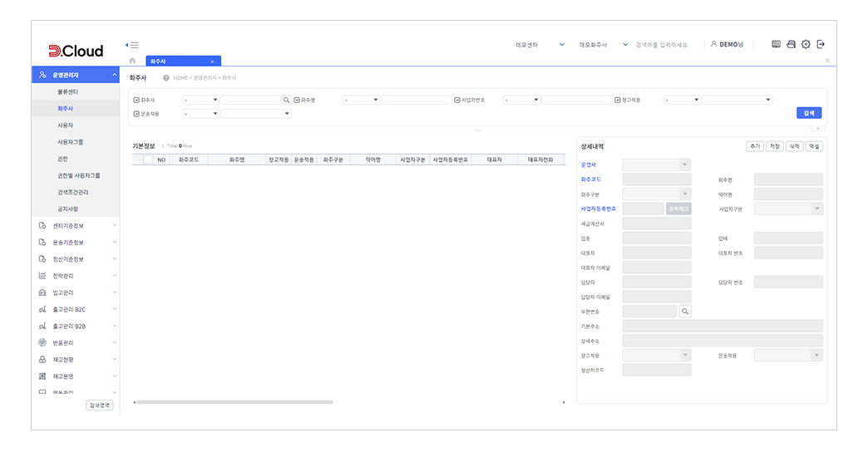
Task: Click the 엑셀 export button
Action: point(814,146)
